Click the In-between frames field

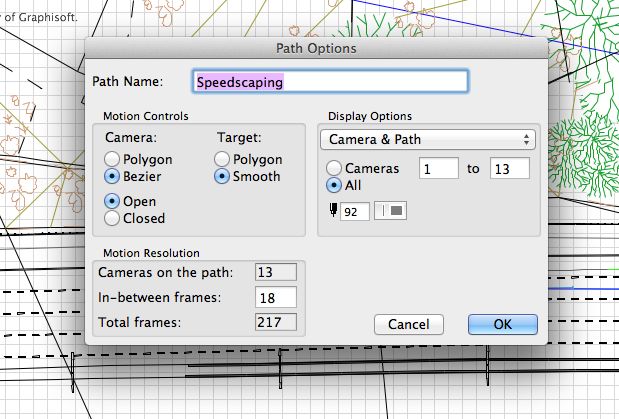276,297
